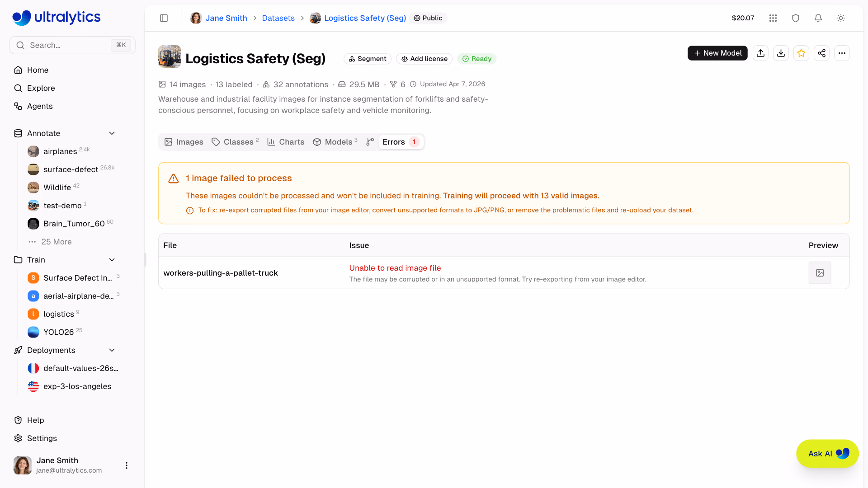Click the New Model button

coord(717,53)
